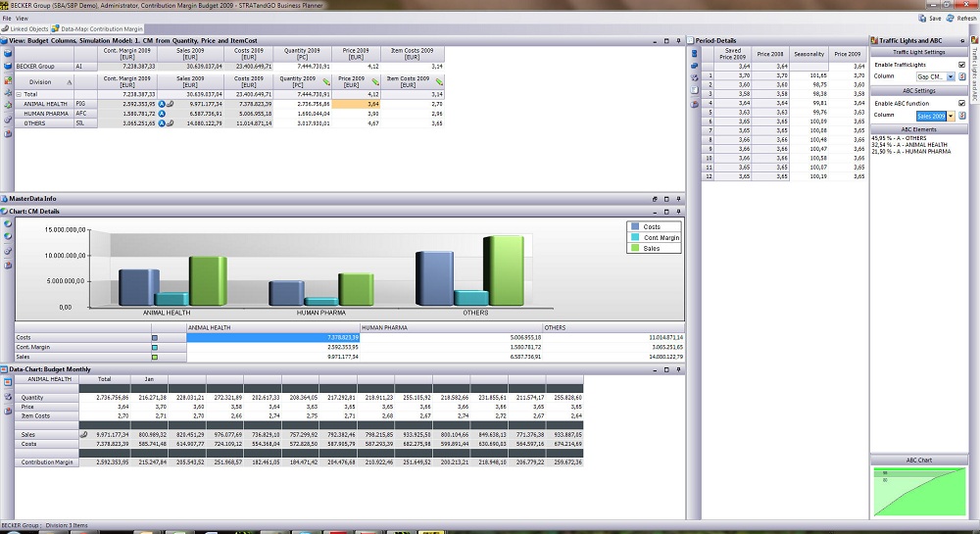Open the Gap CM column dropdown
The image size is (980, 534).
(x=950, y=76)
